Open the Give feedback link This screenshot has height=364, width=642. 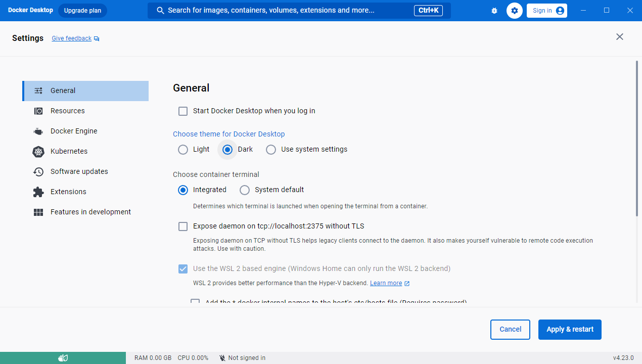tap(72, 38)
